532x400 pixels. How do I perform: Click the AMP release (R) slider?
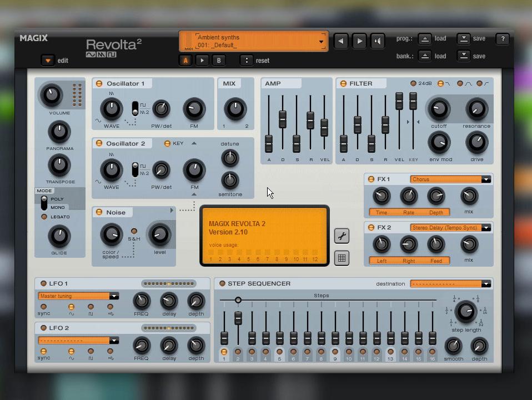(x=310, y=120)
